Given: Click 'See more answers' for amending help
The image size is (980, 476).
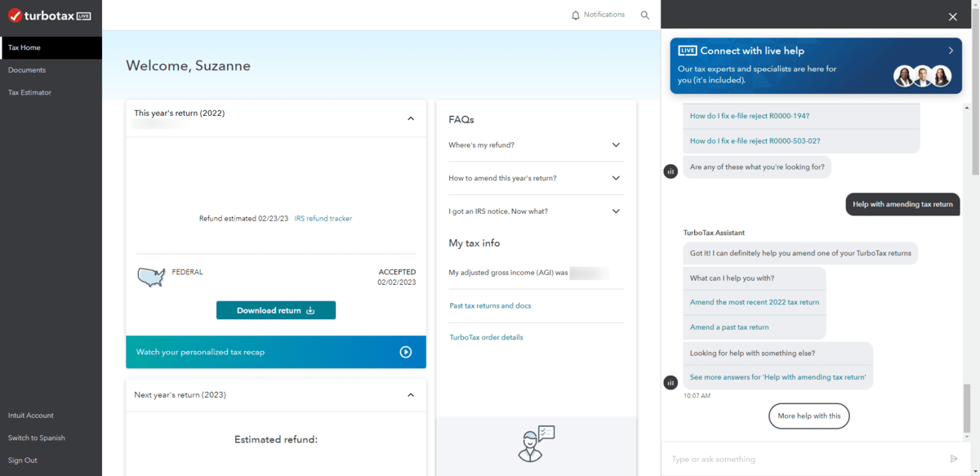Looking at the screenshot, I should tap(777, 377).
